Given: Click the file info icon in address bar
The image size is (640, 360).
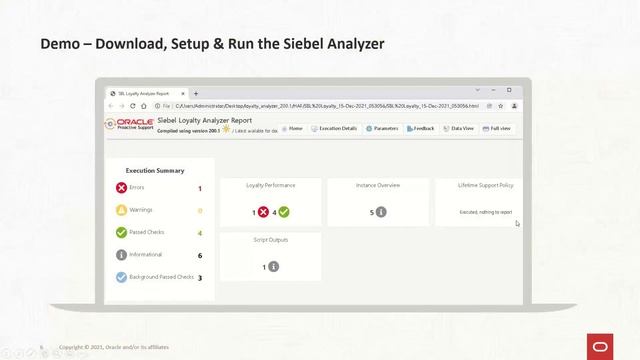Looking at the screenshot, I should [x=157, y=106].
